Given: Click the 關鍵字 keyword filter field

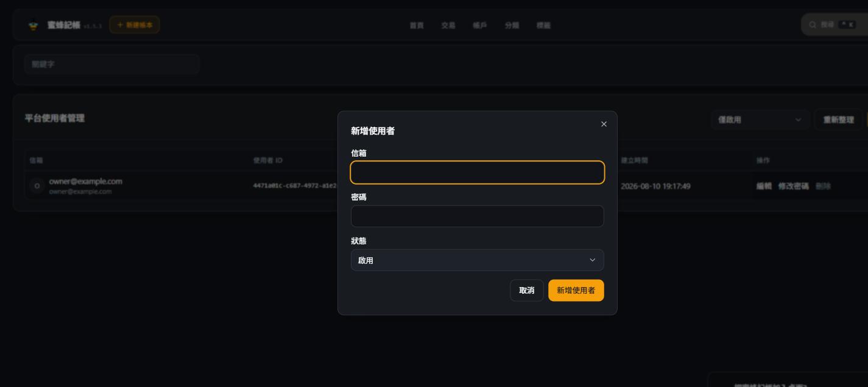Looking at the screenshot, I should coord(112,64).
